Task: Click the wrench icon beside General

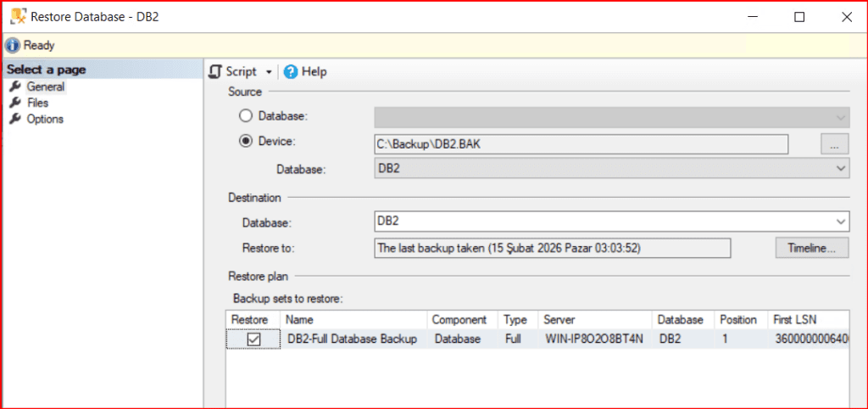Action: pos(14,87)
